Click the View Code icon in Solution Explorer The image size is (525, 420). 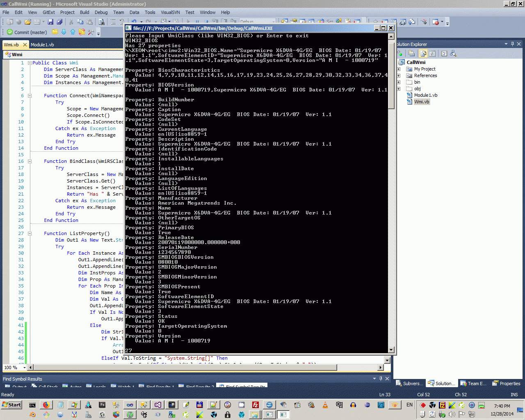(x=444, y=53)
